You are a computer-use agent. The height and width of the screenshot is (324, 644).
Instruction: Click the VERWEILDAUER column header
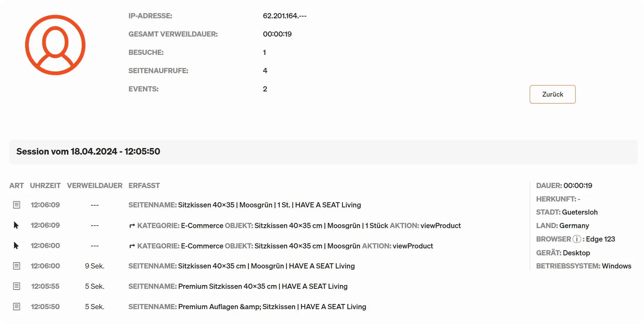[95, 186]
